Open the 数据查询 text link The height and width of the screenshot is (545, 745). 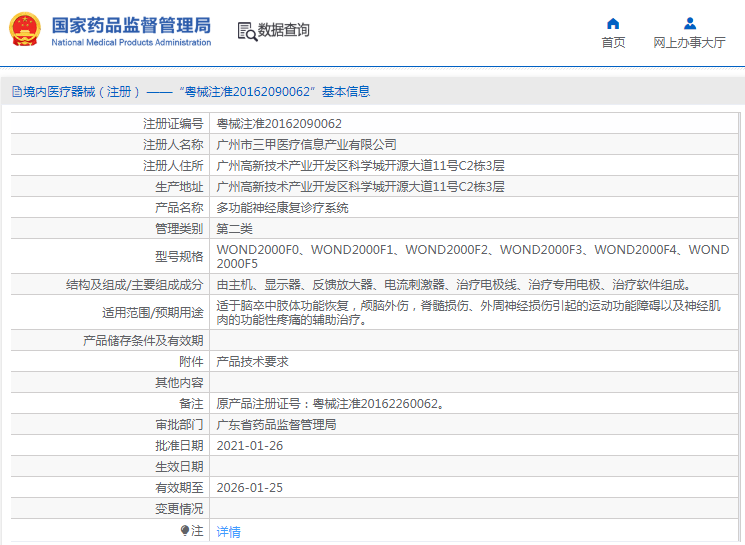pos(284,31)
